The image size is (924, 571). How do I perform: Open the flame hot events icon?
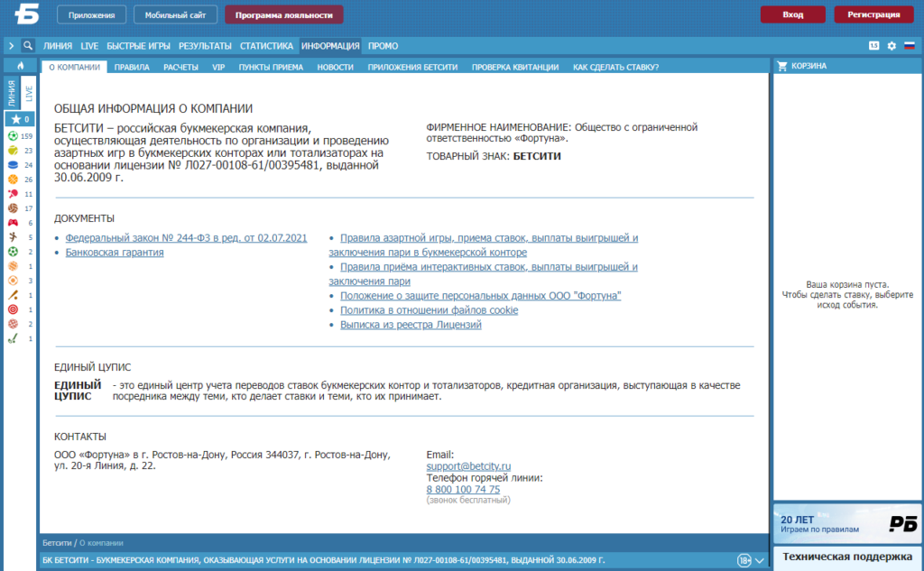(x=20, y=66)
